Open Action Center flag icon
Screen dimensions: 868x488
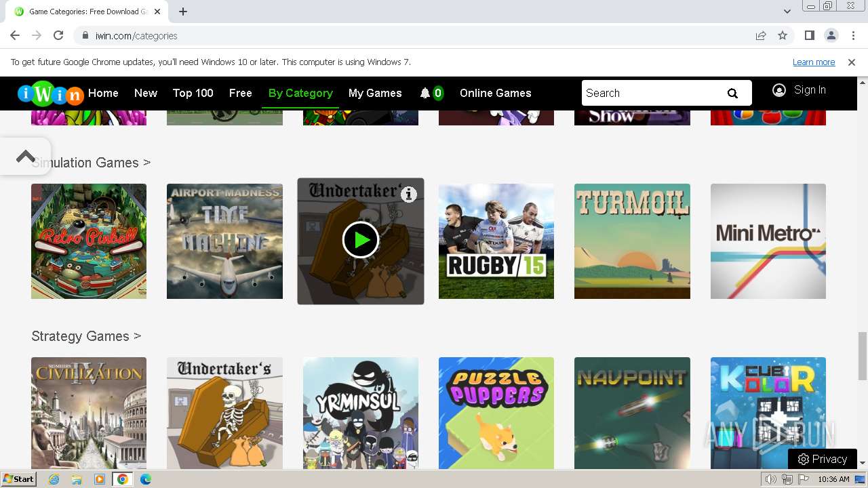[x=803, y=479]
